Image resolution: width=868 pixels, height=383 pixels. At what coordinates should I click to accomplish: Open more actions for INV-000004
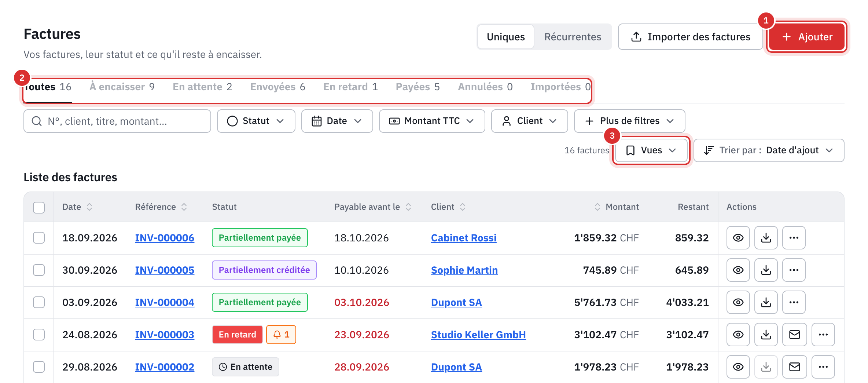click(x=794, y=302)
